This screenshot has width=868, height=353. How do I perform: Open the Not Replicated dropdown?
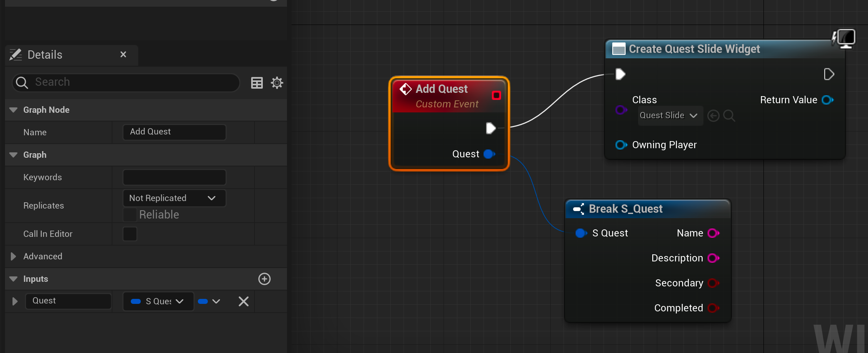pyautogui.click(x=175, y=198)
